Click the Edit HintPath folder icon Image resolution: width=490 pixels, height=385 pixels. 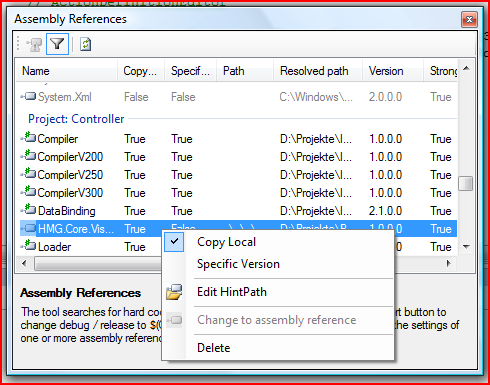point(174,292)
